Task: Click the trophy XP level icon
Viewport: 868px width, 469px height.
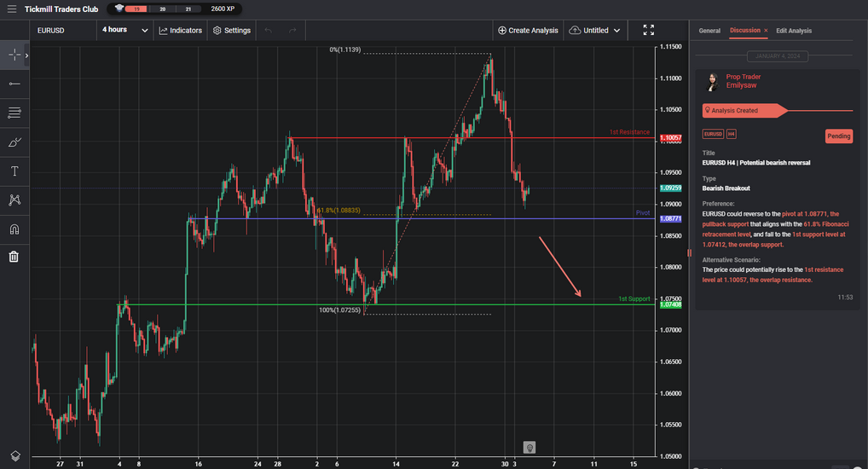Action: (x=119, y=9)
